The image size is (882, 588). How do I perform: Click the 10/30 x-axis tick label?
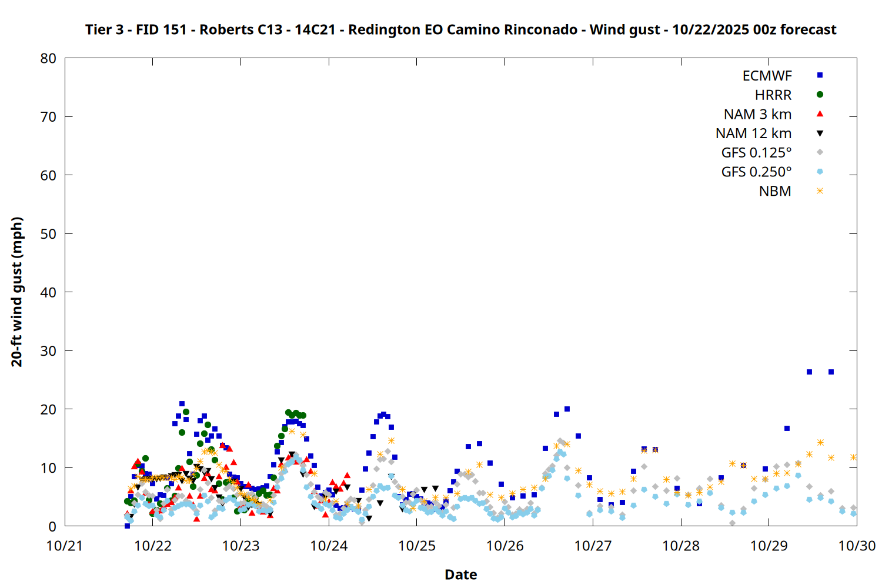[857, 546]
